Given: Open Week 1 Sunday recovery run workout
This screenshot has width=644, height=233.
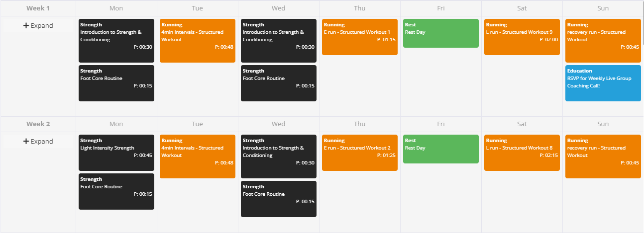Looking at the screenshot, I should tap(603, 41).
